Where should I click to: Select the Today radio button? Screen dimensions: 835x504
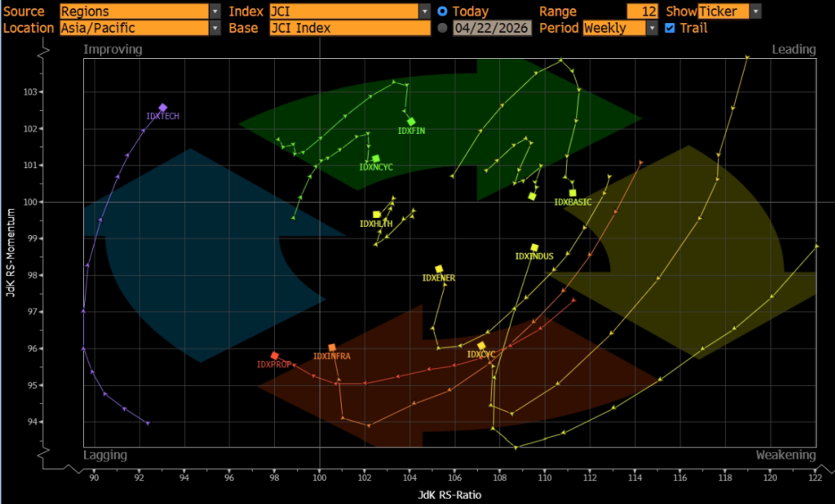(443, 11)
